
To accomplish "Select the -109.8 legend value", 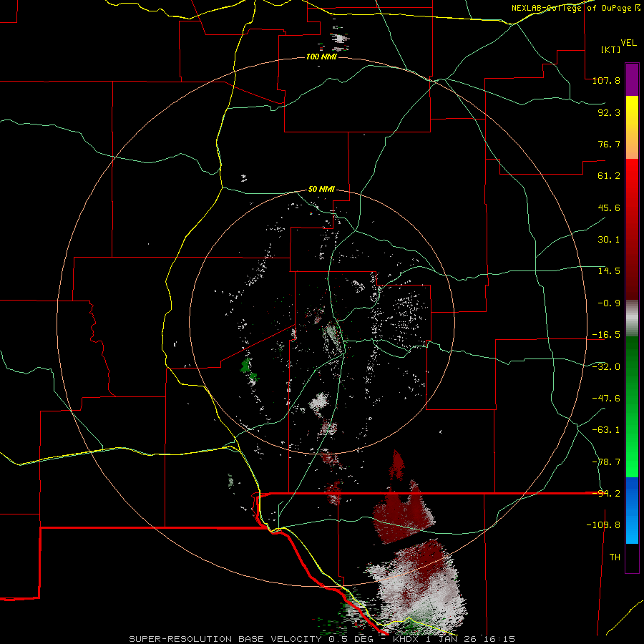I will click(x=603, y=525).
